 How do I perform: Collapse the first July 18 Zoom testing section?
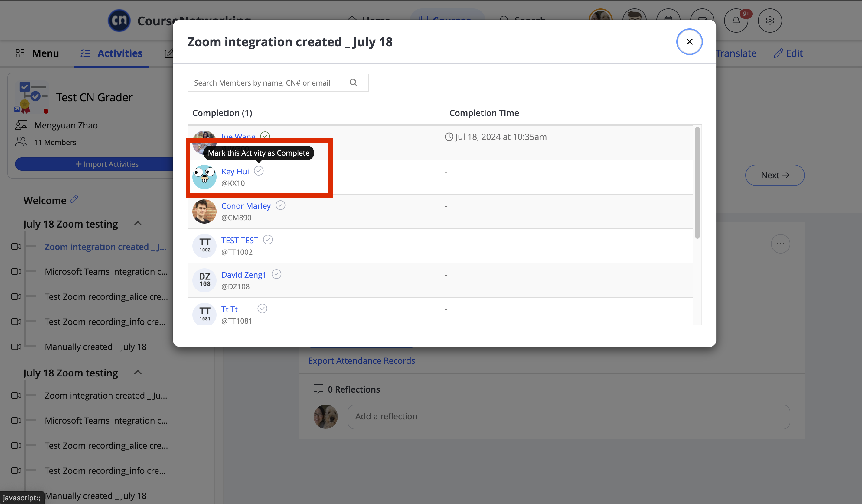[138, 224]
